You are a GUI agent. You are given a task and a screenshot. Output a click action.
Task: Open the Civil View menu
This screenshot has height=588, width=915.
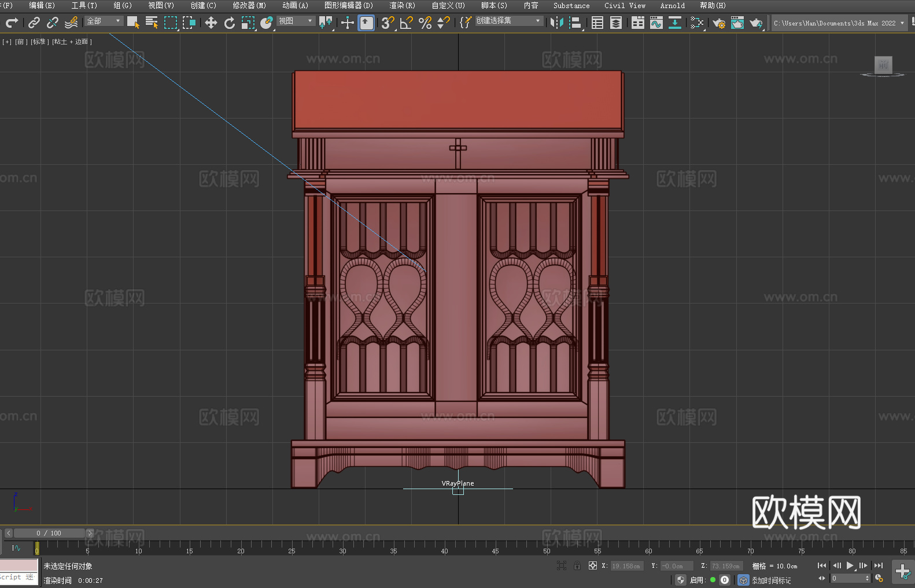(625, 5)
